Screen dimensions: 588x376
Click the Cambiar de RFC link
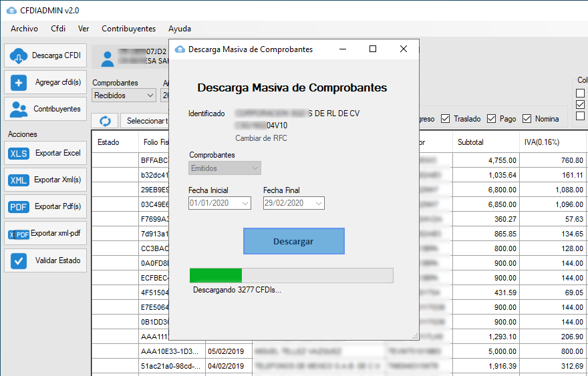261,138
